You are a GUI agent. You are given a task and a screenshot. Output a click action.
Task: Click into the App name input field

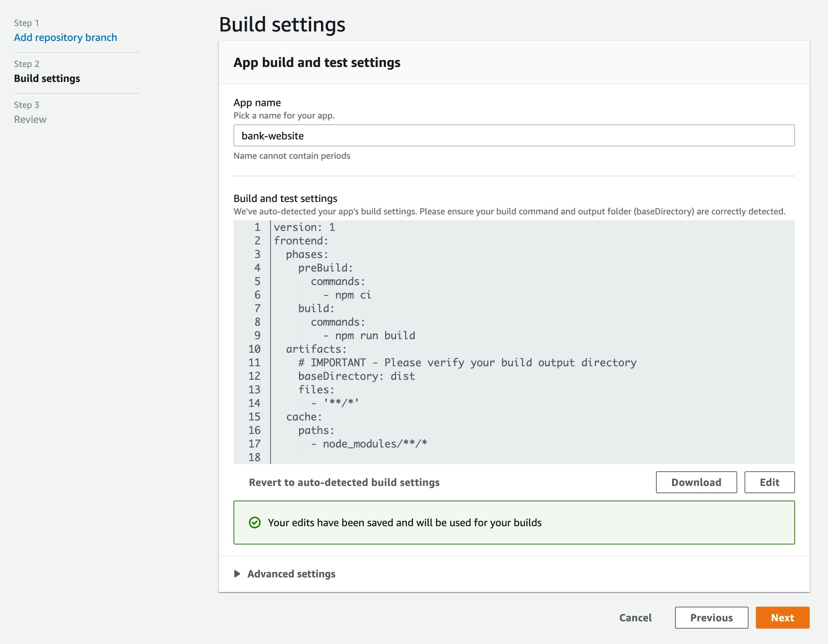(514, 135)
